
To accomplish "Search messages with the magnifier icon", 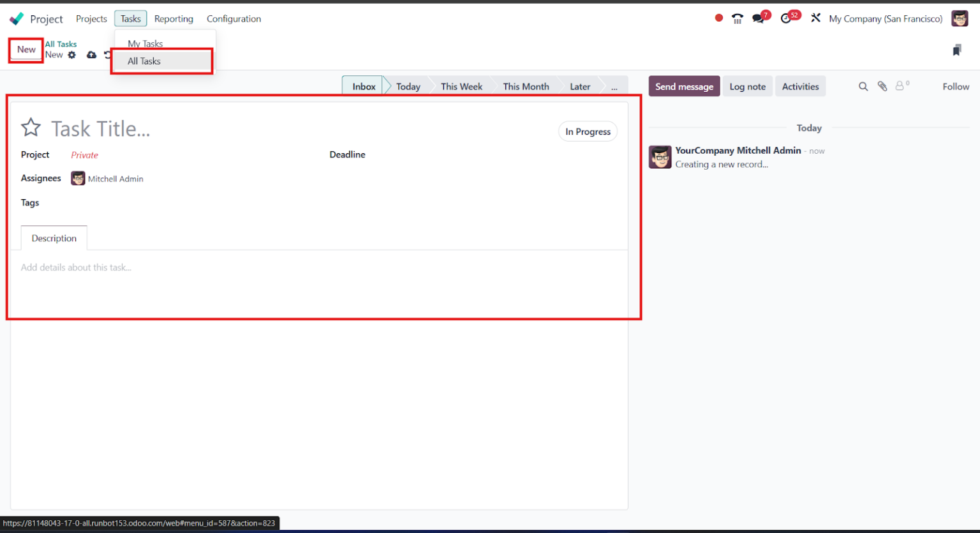I will click(863, 86).
